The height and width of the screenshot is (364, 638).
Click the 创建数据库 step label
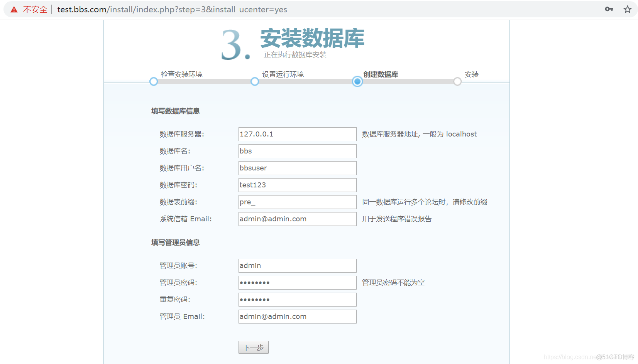381,74
